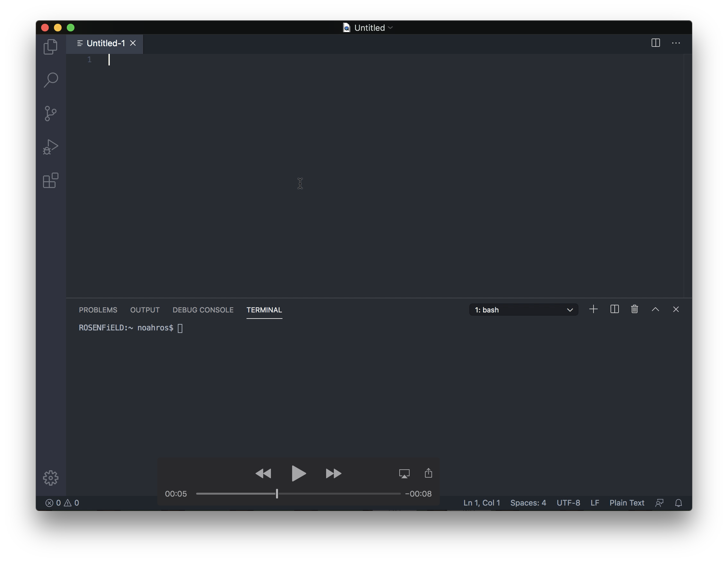The width and height of the screenshot is (728, 562).
Task: Change indentation via Spaces: 4
Action: [528, 503]
